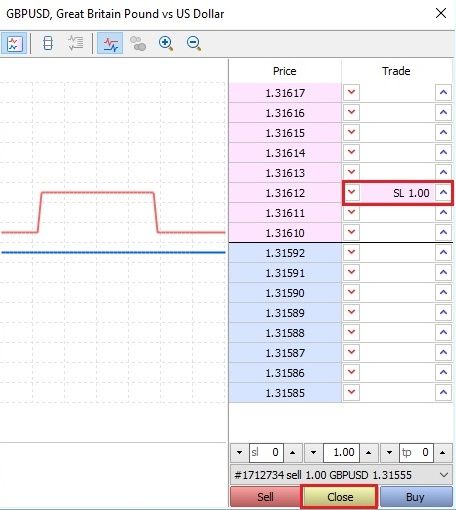Click red down chevron at price 1.31592
456x510 pixels.
coord(351,252)
